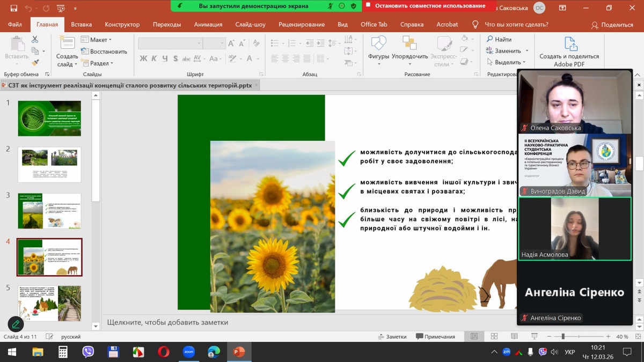The height and width of the screenshot is (362, 644).
Task: Click the Создать слайд icon
Action: point(67,44)
